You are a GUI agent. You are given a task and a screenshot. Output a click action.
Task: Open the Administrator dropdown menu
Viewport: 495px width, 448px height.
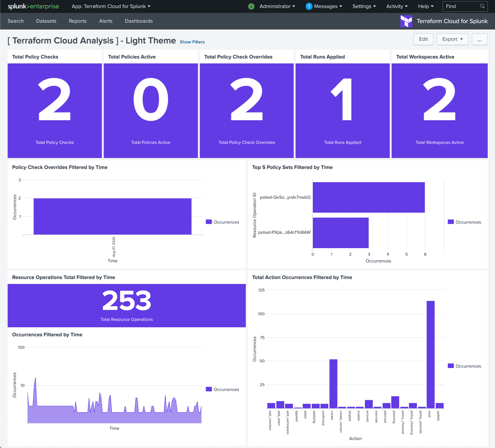[277, 6]
